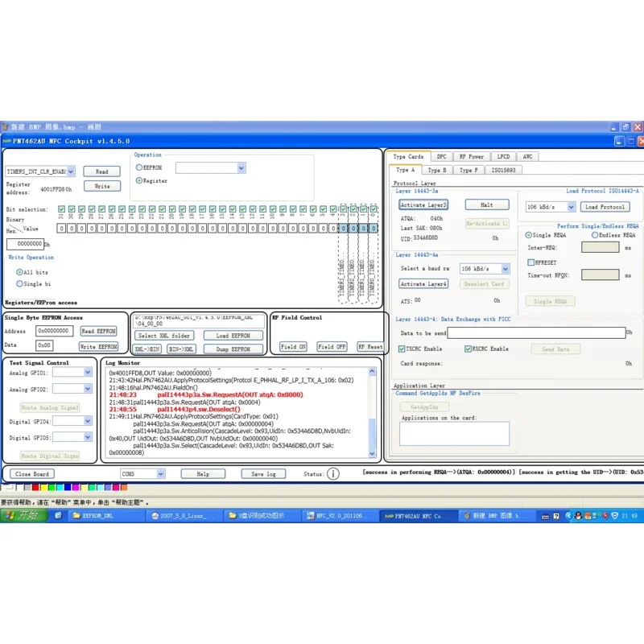Toggle RXCRC Enable checkbox
Image resolution: width=644 pixels, height=644 pixels.
[468, 349]
